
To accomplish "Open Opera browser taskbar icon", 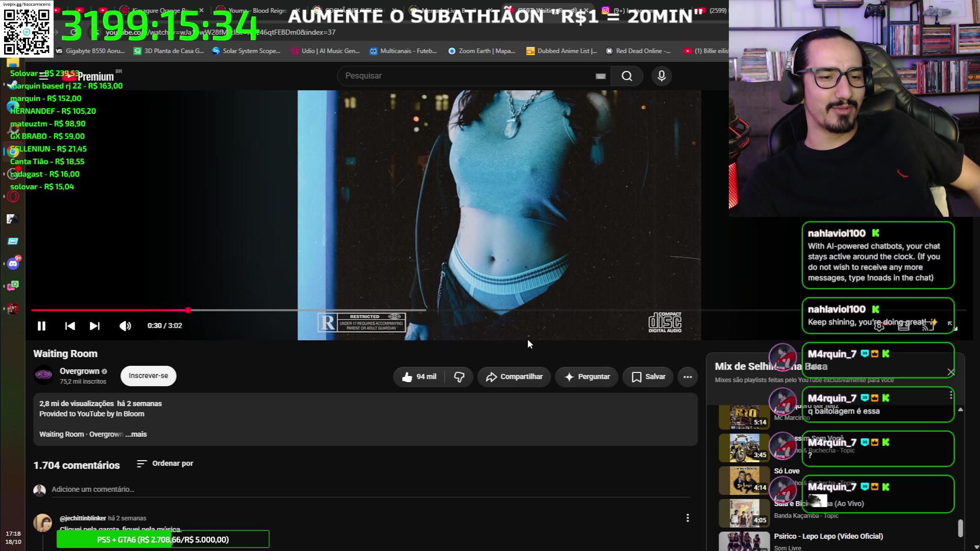I will coord(13,197).
